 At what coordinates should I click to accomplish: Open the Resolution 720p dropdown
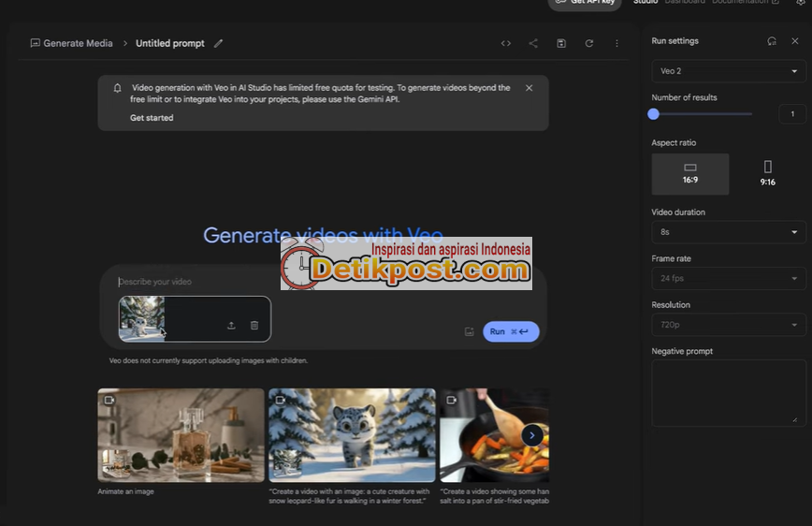[728, 325]
